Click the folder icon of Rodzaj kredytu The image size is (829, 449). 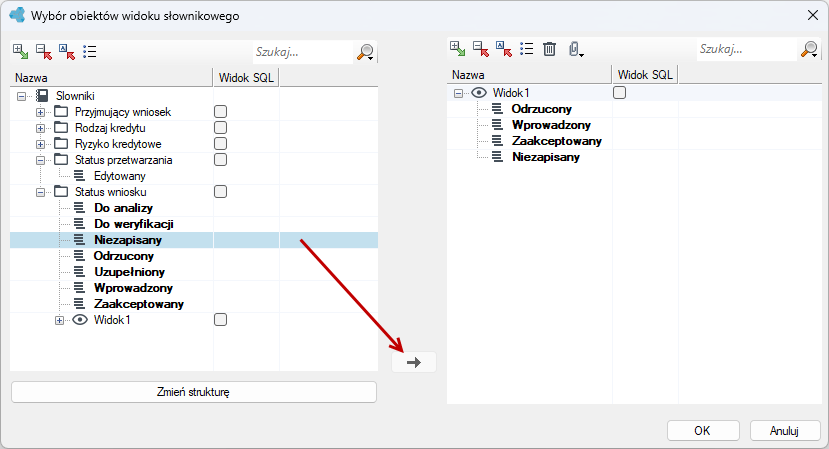tap(61, 127)
